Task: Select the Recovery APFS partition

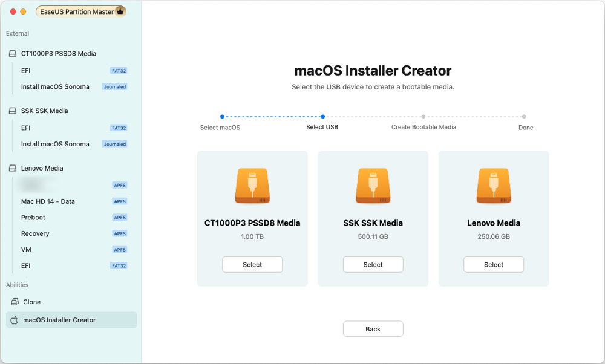Action: pyautogui.click(x=35, y=233)
